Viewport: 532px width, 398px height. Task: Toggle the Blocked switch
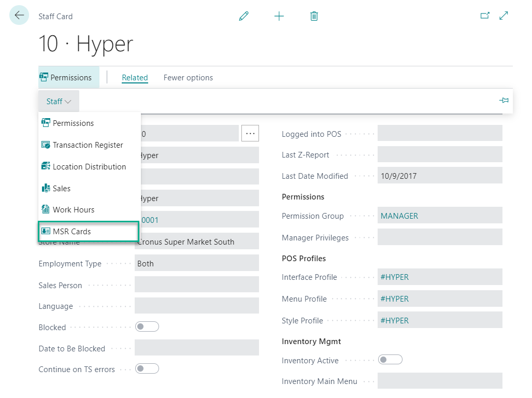[147, 327]
